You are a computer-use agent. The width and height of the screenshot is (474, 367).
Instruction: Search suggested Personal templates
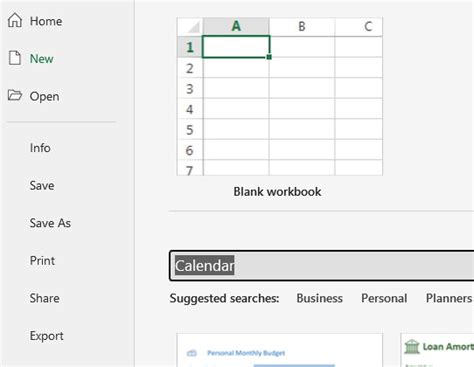(x=384, y=298)
